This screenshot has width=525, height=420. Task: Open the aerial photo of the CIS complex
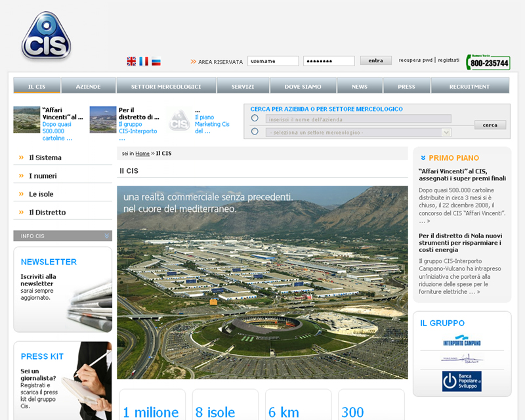[262, 282]
